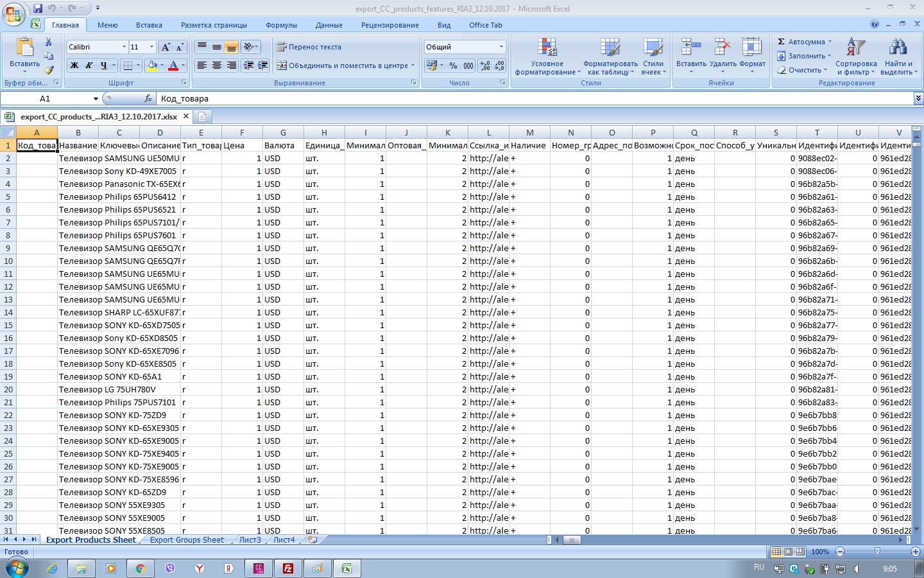Viewport: 924px width, 578px height.
Task: Click the zoom out minus button
Action: 840,552
